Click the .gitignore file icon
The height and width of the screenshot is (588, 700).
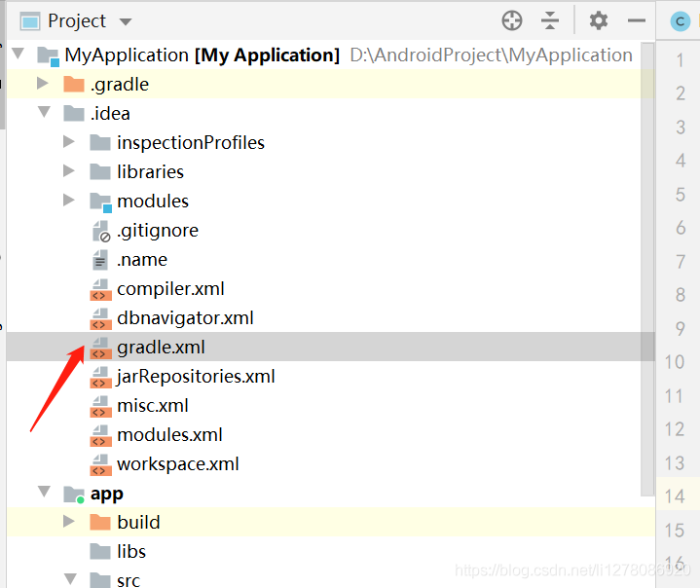(100, 231)
